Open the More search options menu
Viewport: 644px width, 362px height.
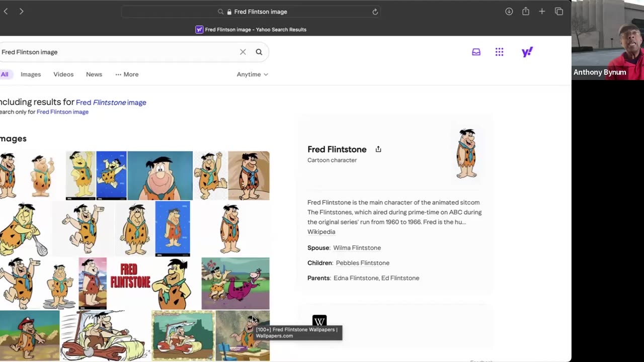coord(127,74)
